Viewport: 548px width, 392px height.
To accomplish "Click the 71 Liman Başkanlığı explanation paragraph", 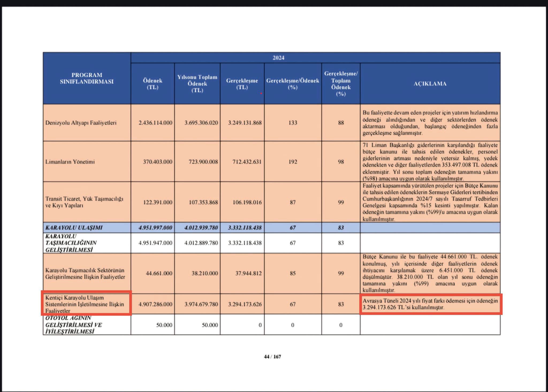I will (430, 162).
